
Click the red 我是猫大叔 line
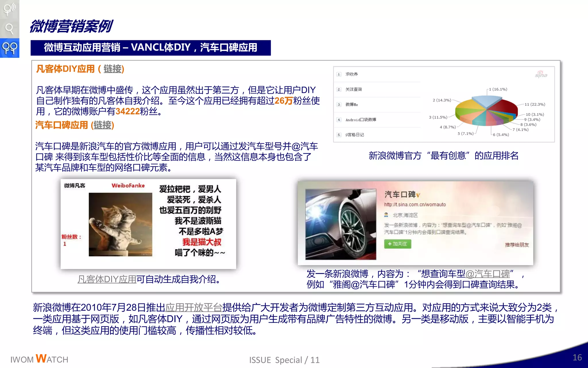pyautogui.click(x=202, y=242)
